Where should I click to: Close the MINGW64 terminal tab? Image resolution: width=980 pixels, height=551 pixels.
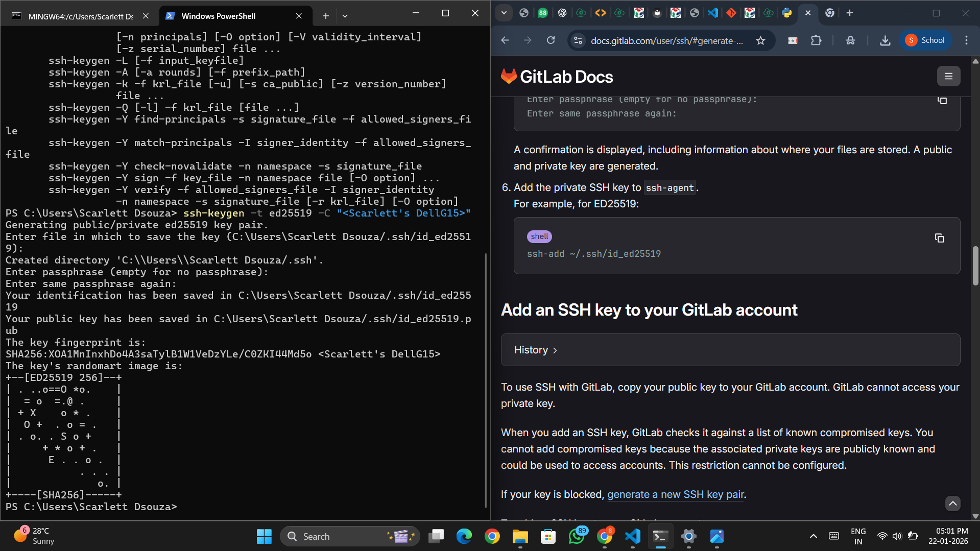[x=146, y=16]
